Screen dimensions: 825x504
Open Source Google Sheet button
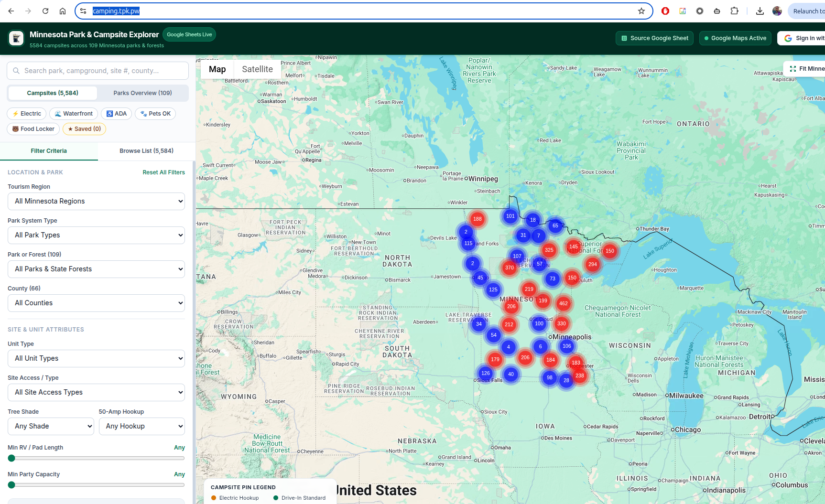click(655, 38)
